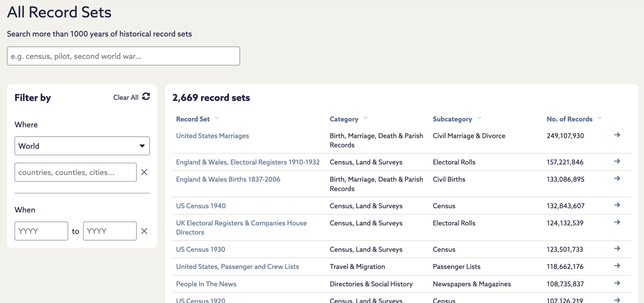644x303 pixels.
Task: Click the Clear All refresh icon
Action: [x=146, y=96]
